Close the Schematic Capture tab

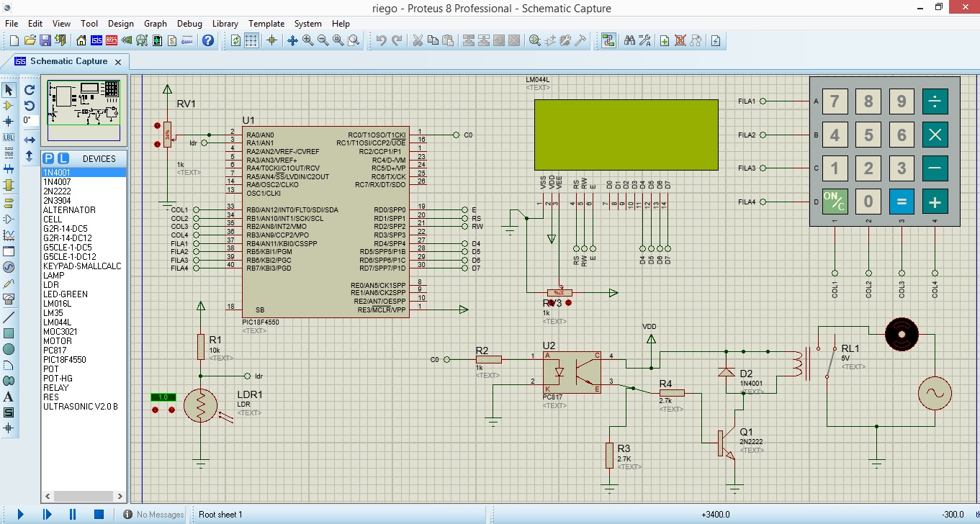pos(119,62)
